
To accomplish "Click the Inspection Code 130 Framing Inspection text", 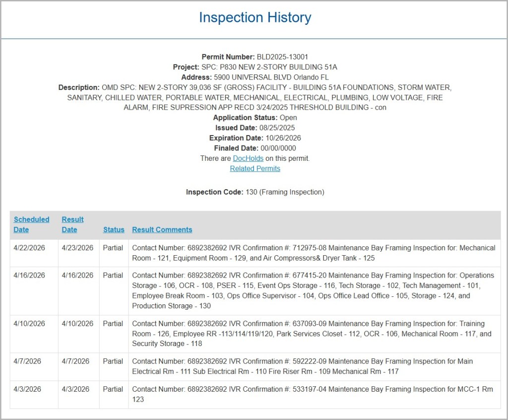I will coord(255,192).
